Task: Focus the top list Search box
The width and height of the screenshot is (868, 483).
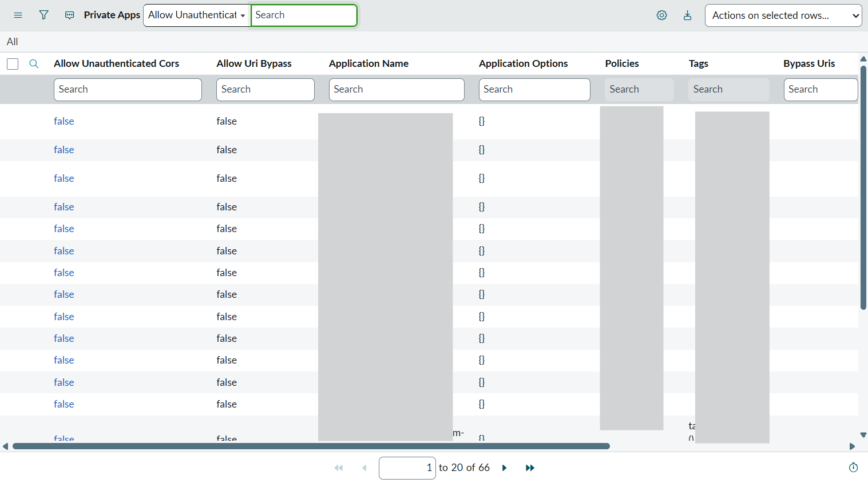Action: 304,15
